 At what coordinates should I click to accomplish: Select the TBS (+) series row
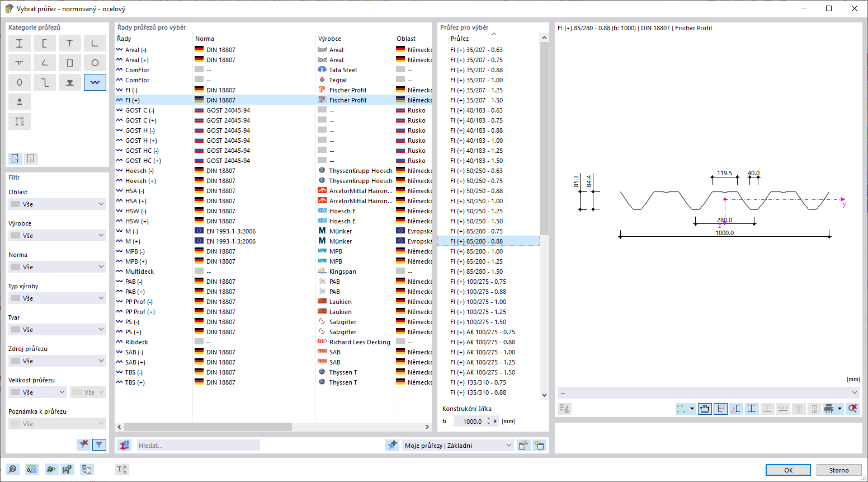(x=273, y=382)
